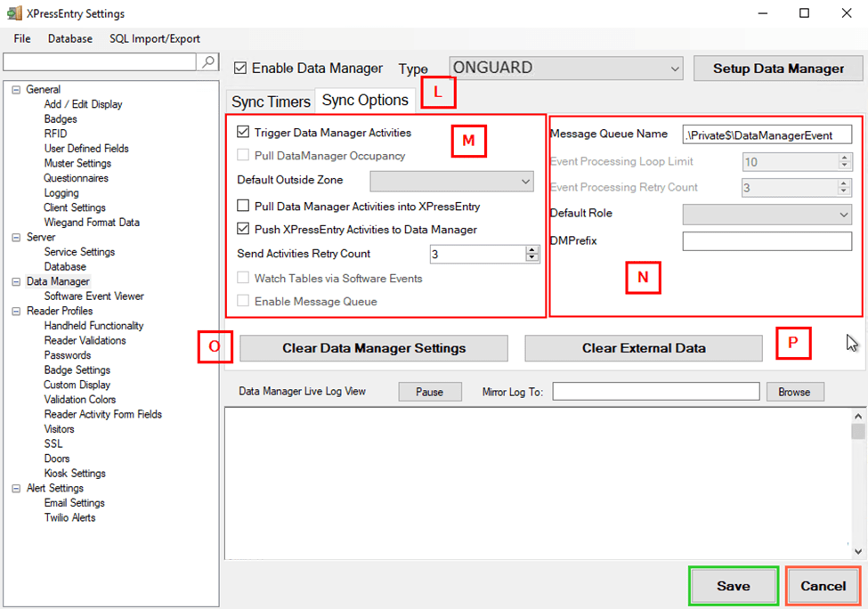This screenshot has height=609, width=868.
Task: Check Enable Message Queue
Action: [243, 301]
